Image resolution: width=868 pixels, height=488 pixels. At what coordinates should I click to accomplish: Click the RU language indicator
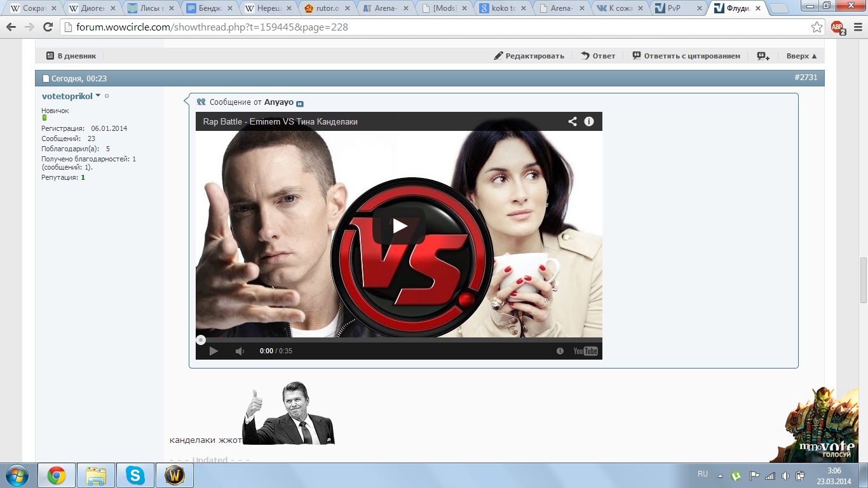(x=703, y=474)
